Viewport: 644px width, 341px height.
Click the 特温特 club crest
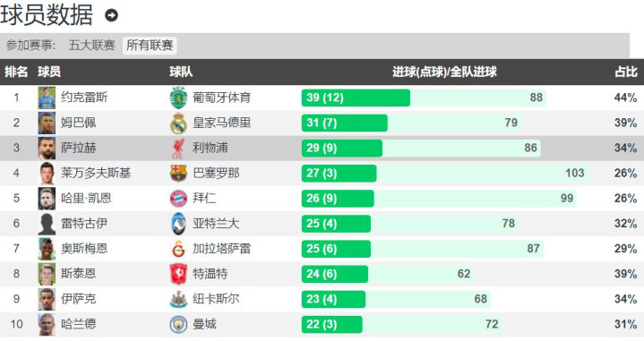pyautogui.click(x=178, y=274)
